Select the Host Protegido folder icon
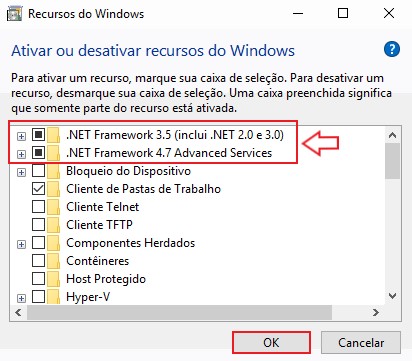 (53, 279)
